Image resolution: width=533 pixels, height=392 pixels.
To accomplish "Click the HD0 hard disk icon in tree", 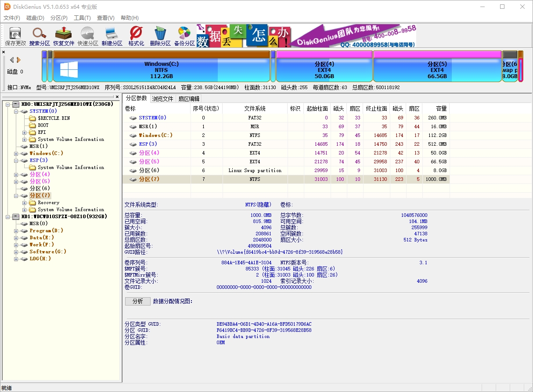I will pyautogui.click(x=16, y=104).
